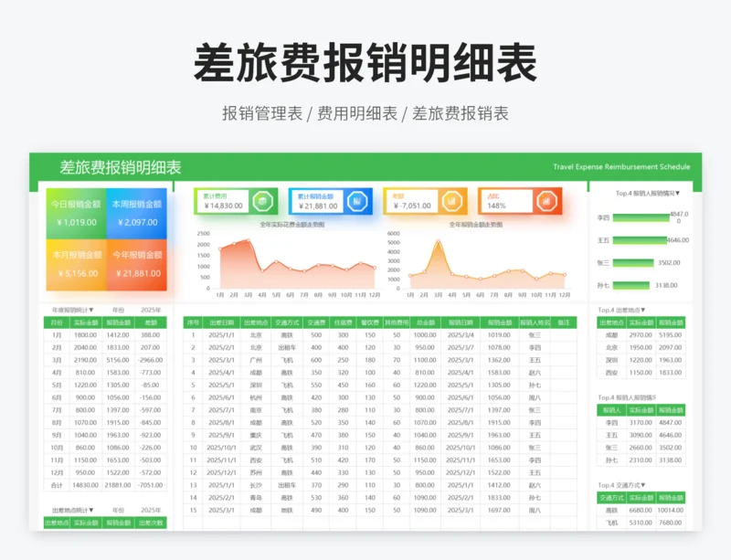Select the -7051.00 total difference cell
Image resolution: width=731 pixels, height=560 pixels.
pyautogui.click(x=150, y=485)
